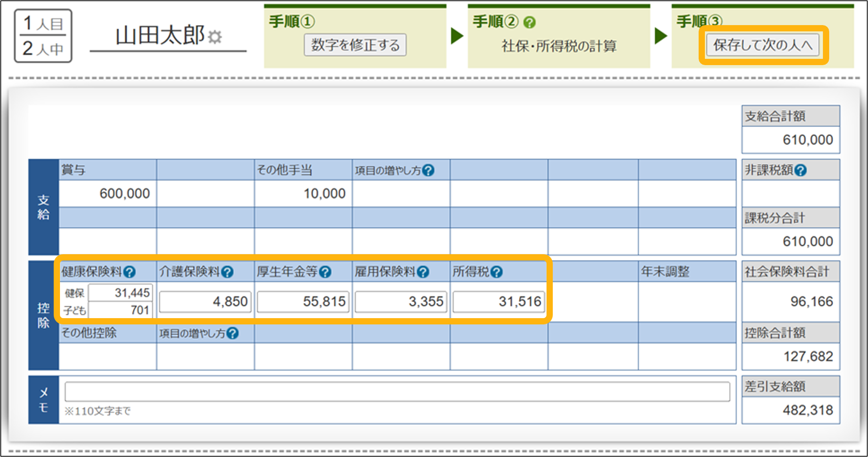Open 介護保険料 help question mark

227,272
